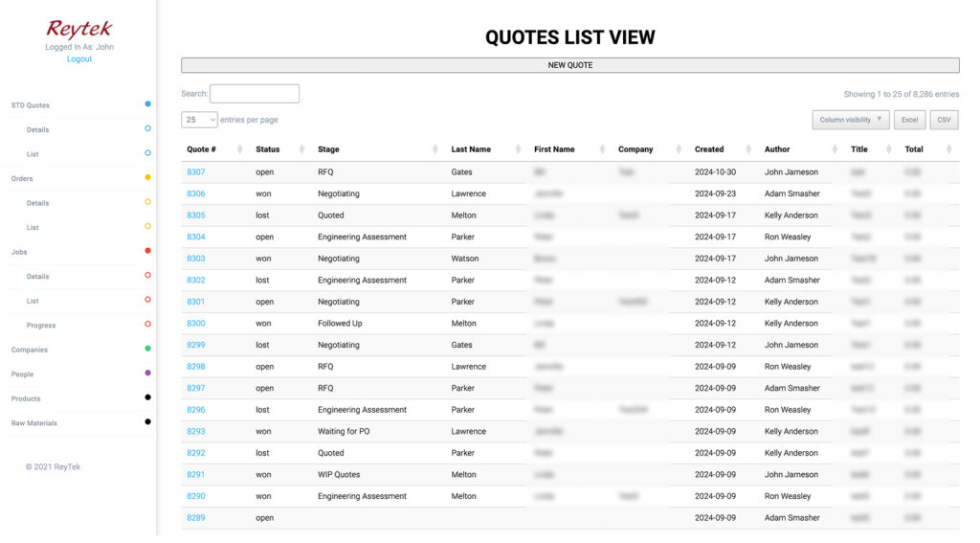Screen dimensions: 980x543
Task: Click the purple dot beside People
Action: click(147, 373)
